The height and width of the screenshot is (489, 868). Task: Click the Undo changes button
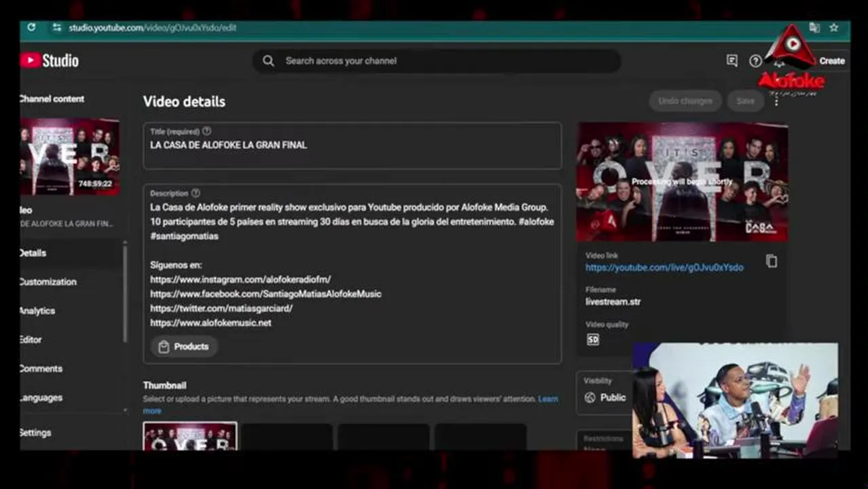tap(685, 101)
